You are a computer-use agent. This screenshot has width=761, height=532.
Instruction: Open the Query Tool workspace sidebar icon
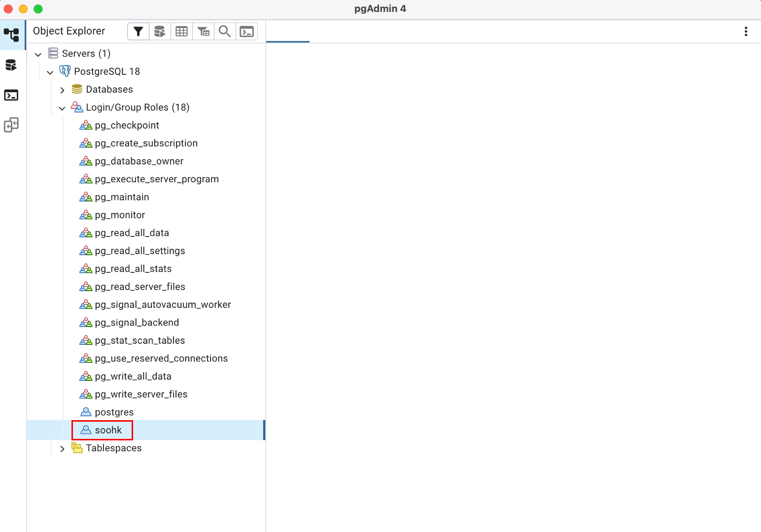click(x=11, y=65)
